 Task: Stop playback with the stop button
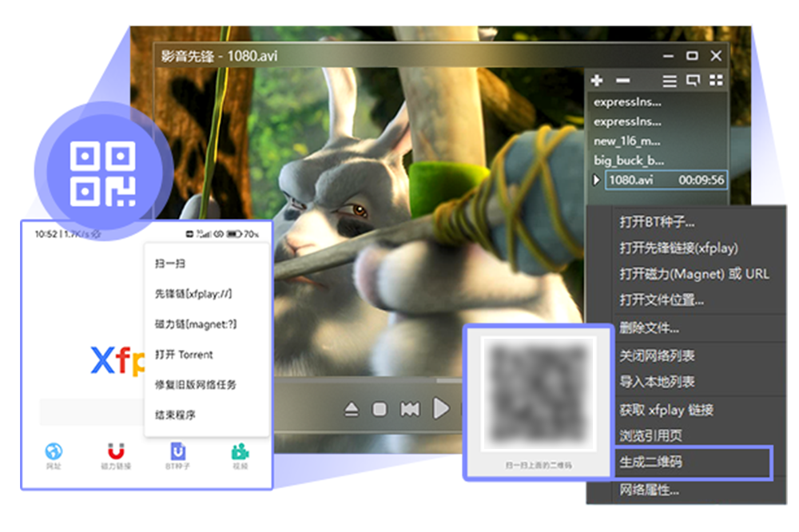click(380, 409)
